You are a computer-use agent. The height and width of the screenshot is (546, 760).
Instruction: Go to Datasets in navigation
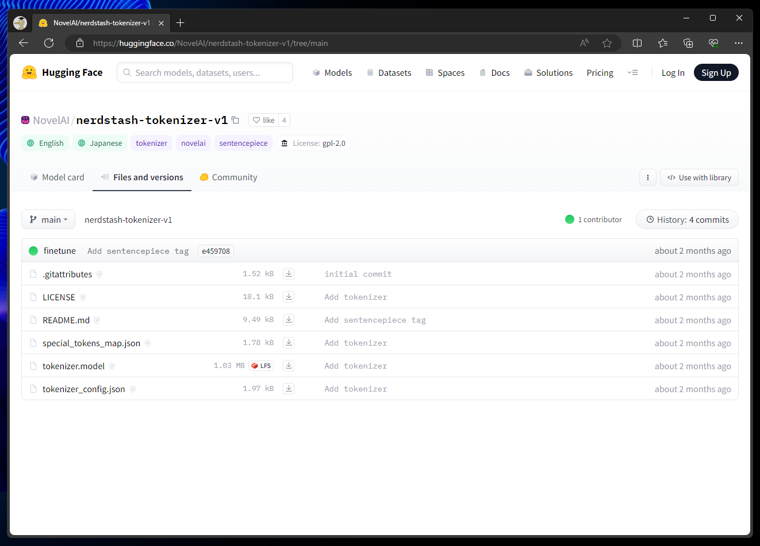coord(389,73)
